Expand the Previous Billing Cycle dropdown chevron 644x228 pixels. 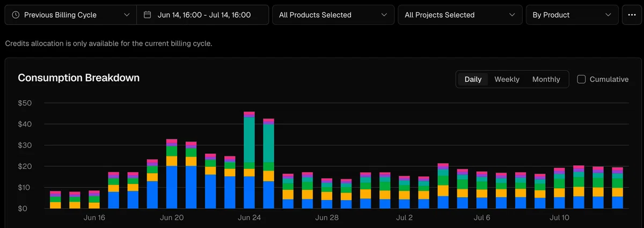tap(127, 15)
